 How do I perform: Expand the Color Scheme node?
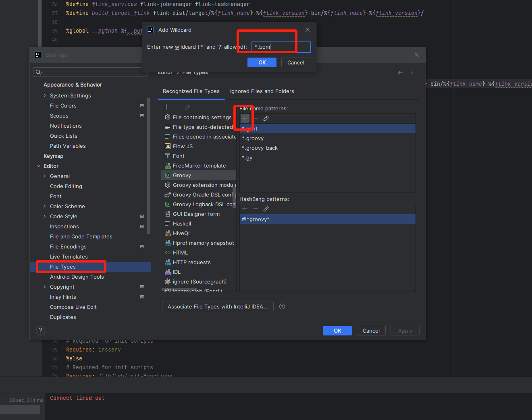45,206
